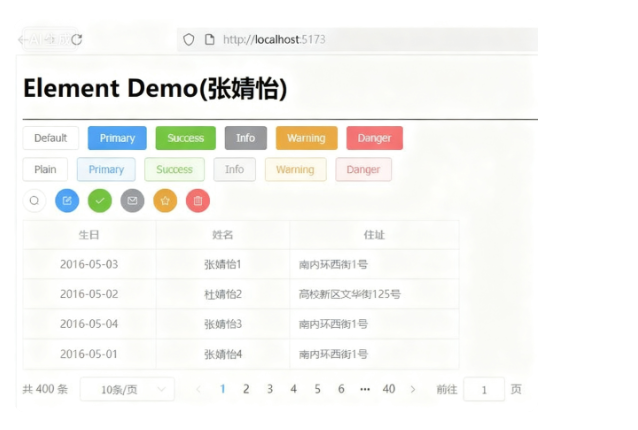The image size is (638, 430).
Task: Click the pagination ellipsis to jump pages
Action: click(x=365, y=389)
